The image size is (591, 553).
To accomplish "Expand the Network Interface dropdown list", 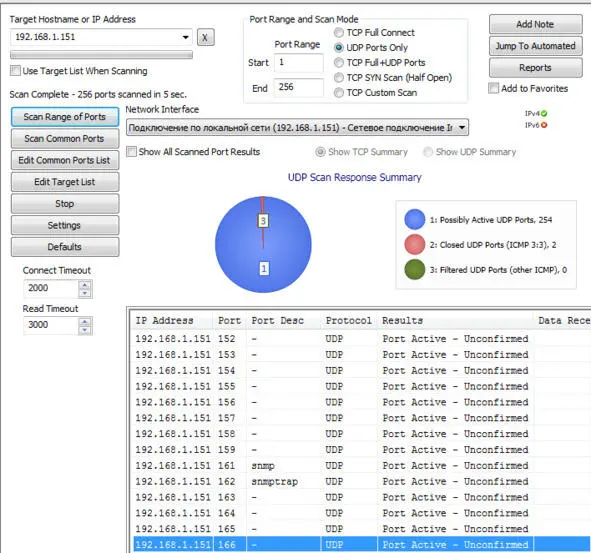I will [x=462, y=127].
